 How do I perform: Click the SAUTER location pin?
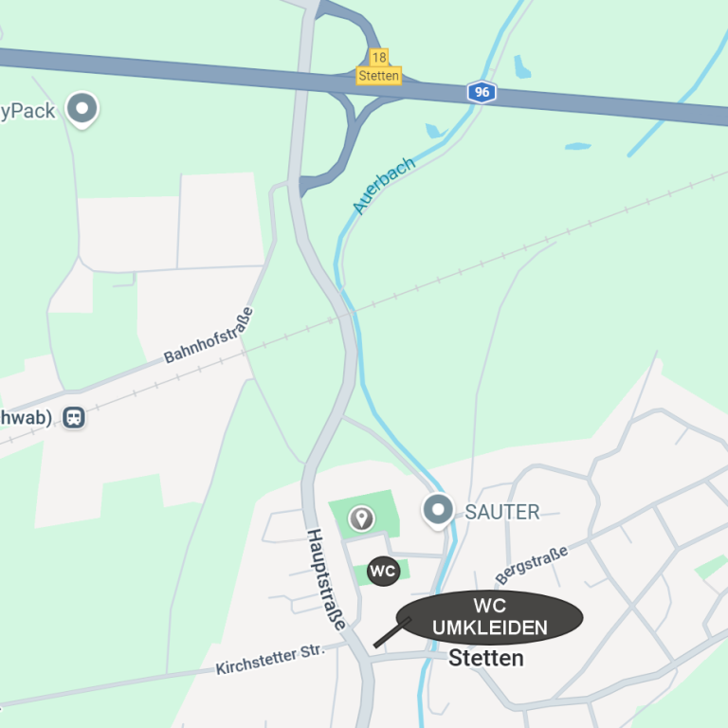pos(438,511)
